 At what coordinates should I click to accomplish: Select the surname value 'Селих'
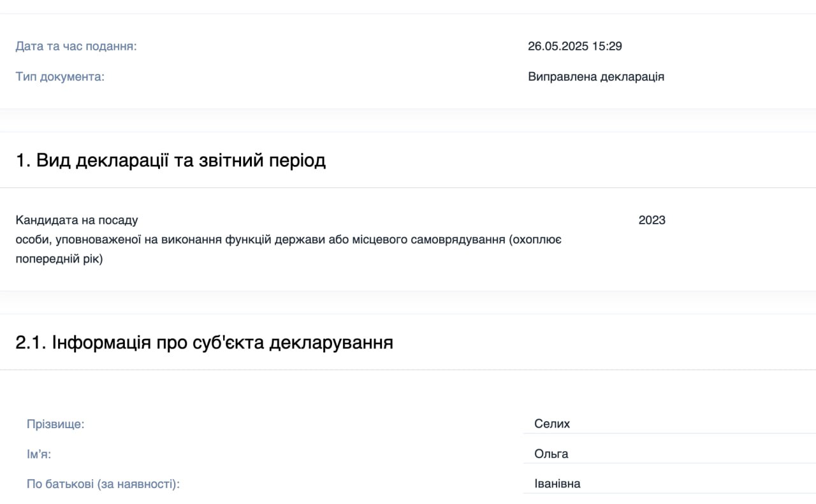tap(552, 424)
